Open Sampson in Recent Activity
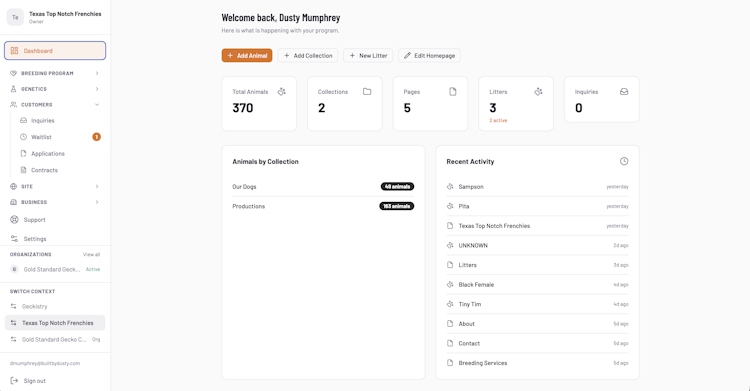This screenshot has height=391, width=750. point(537,187)
